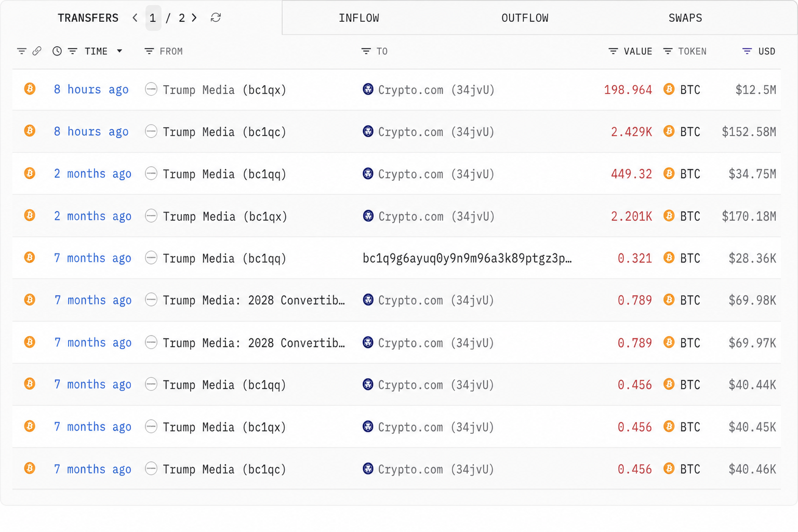Open 'Trump Media: 2028 Convertib…' in the $69.98K row
This screenshot has height=532, width=798.
tap(254, 300)
